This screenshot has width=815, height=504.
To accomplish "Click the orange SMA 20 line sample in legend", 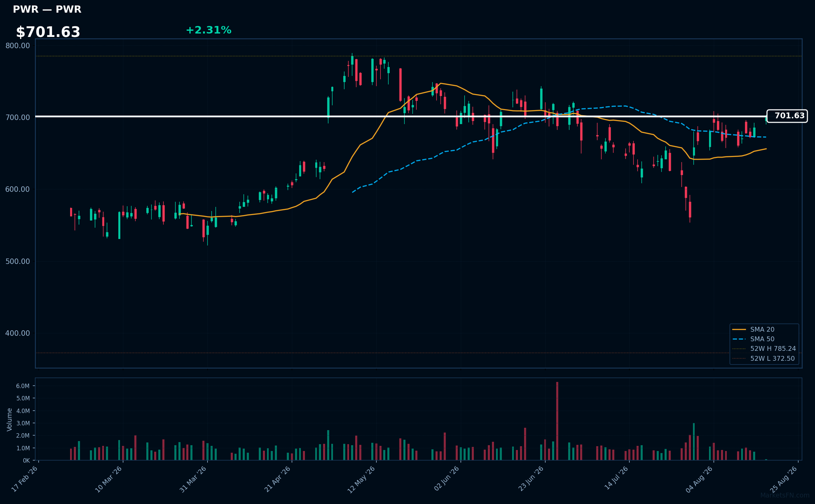I will tap(739, 329).
